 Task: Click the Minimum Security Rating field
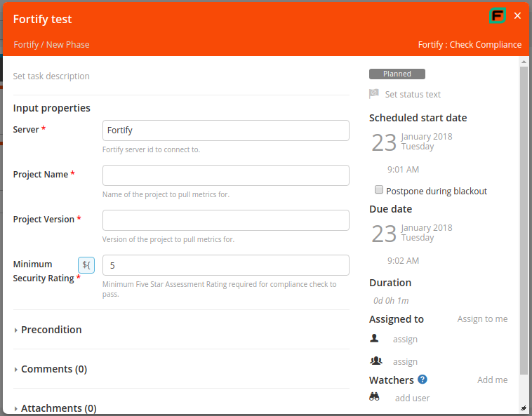tap(225, 265)
